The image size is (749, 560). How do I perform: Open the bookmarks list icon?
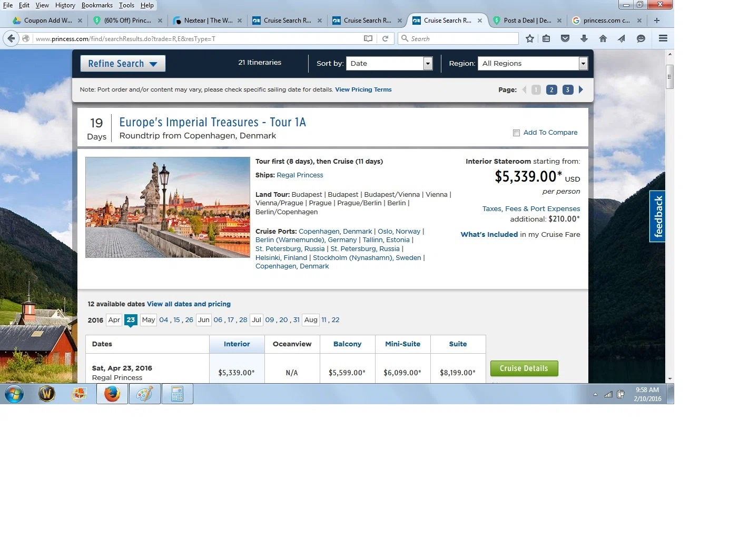546,38
